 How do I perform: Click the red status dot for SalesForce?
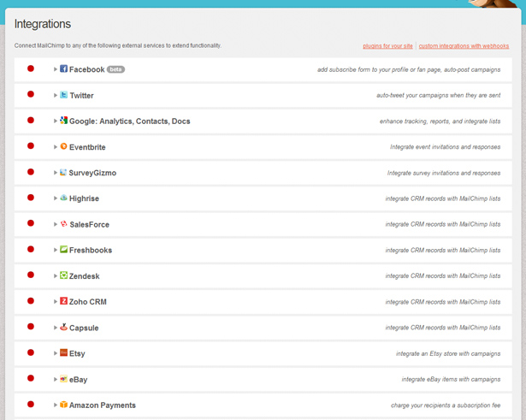point(31,223)
